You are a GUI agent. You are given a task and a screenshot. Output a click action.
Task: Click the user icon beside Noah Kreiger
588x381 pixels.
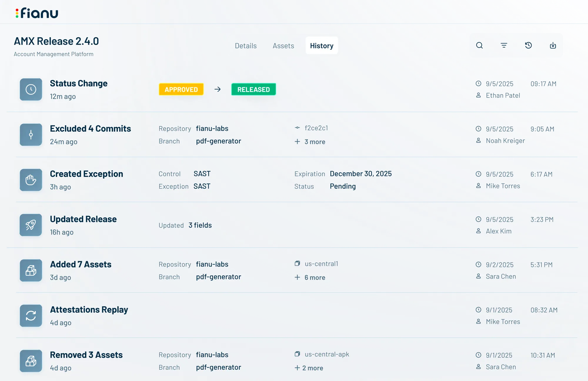pos(478,140)
